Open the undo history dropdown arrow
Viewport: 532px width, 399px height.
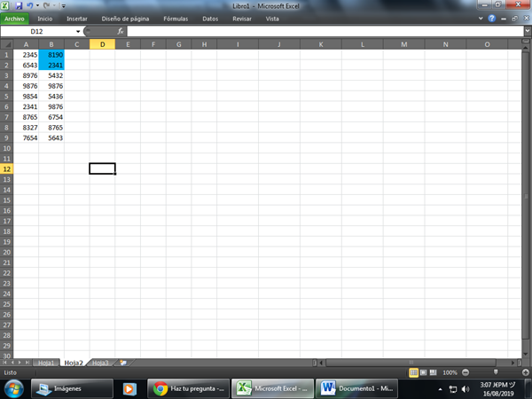click(37, 5)
